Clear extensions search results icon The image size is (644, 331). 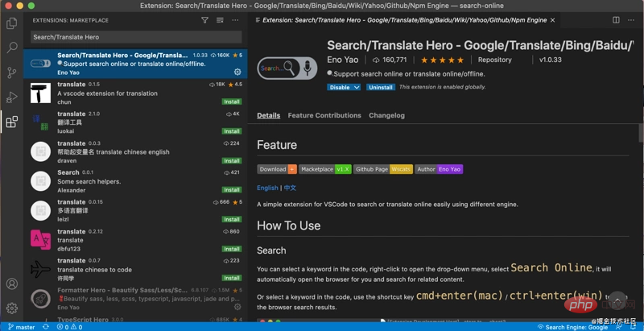(x=220, y=20)
